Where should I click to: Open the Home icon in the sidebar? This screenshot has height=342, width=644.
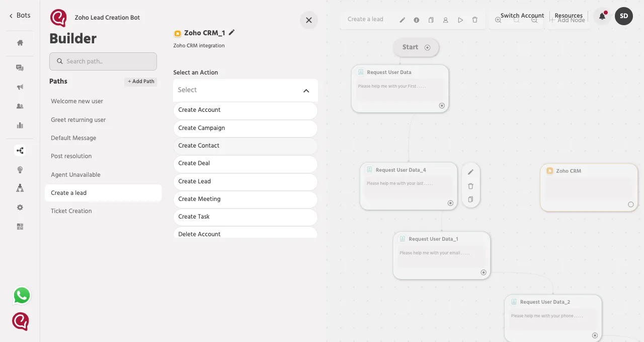pos(20,43)
